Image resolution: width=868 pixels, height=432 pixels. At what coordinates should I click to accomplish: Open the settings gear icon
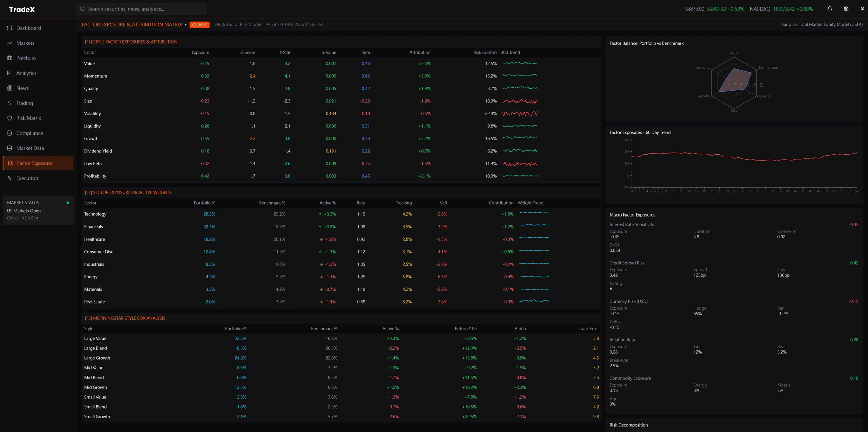(846, 9)
